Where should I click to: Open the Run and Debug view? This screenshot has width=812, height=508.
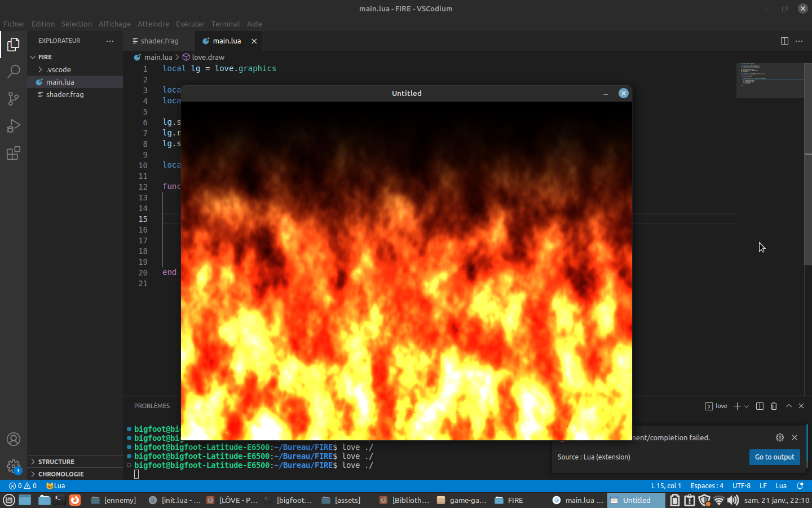14,126
